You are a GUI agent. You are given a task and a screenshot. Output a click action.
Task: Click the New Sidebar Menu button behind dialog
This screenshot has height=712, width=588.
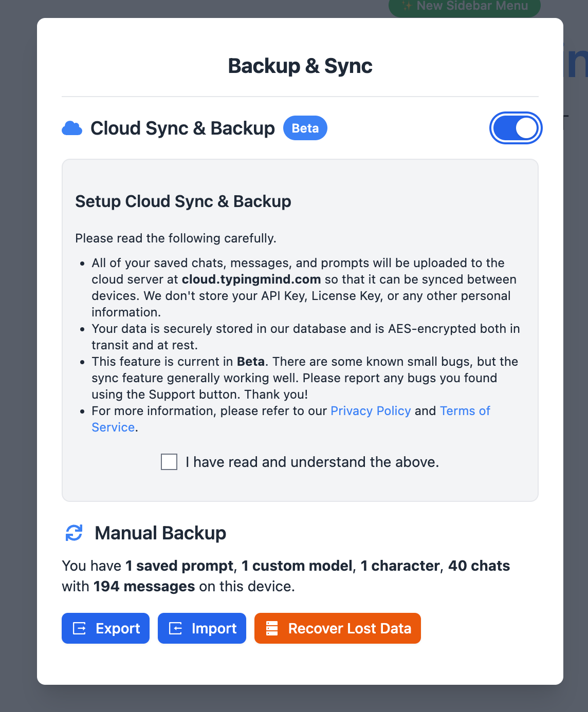[465, 7]
